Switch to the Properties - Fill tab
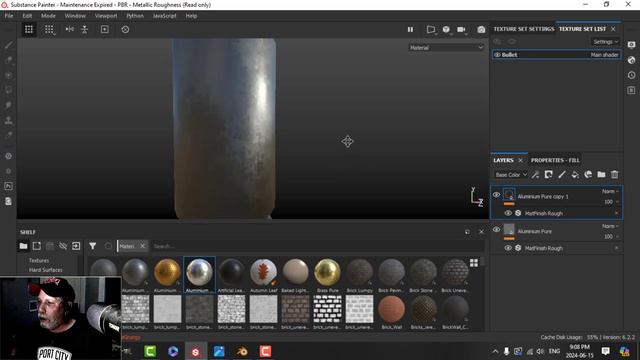 click(x=555, y=160)
